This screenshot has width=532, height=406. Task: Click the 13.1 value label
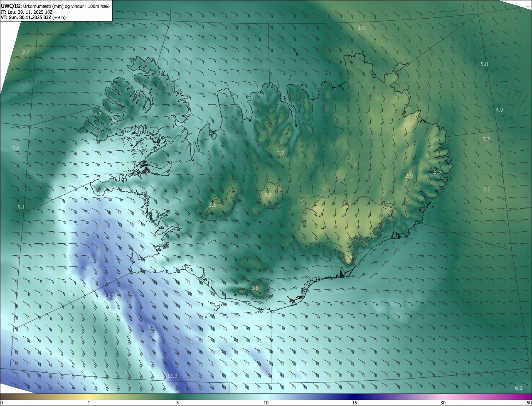pos(110,296)
